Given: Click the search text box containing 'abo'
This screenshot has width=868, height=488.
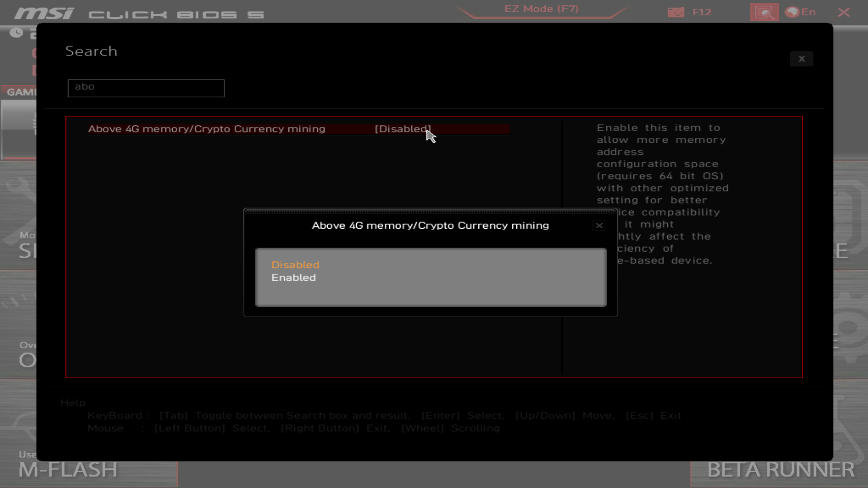Looking at the screenshot, I should pos(146,88).
